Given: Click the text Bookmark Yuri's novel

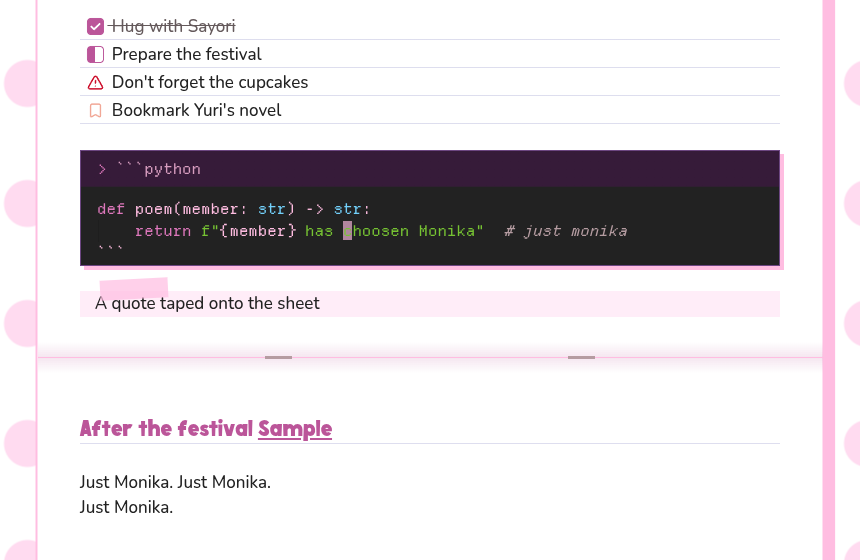Looking at the screenshot, I should pos(196,110).
